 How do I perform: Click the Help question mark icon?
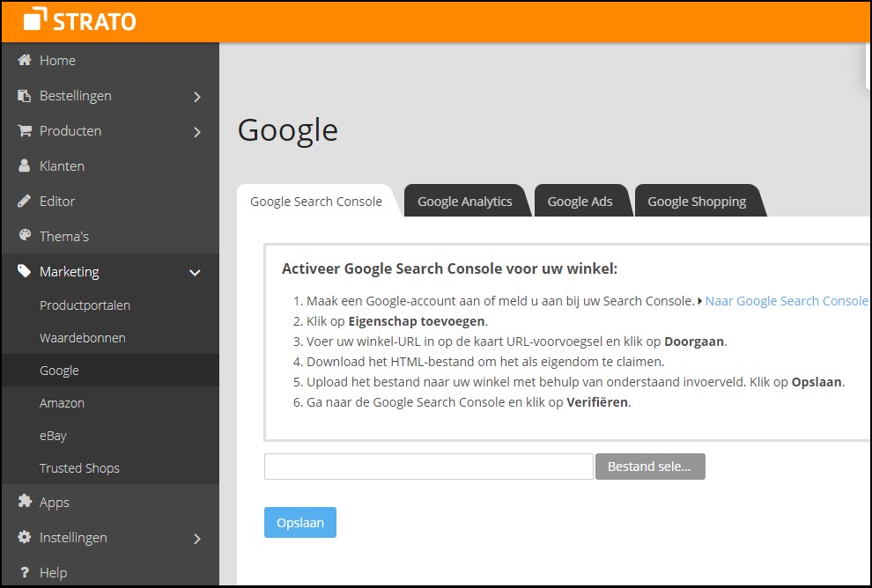pyautogui.click(x=24, y=572)
